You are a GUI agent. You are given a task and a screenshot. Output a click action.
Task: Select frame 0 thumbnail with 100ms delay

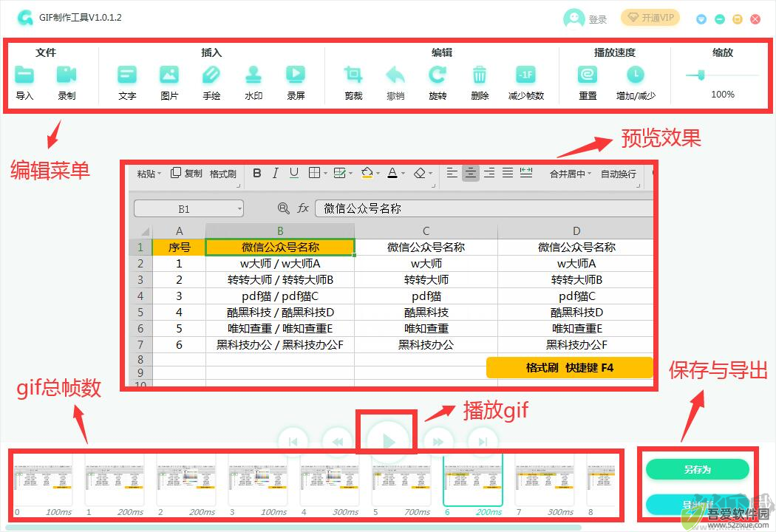(x=43, y=479)
